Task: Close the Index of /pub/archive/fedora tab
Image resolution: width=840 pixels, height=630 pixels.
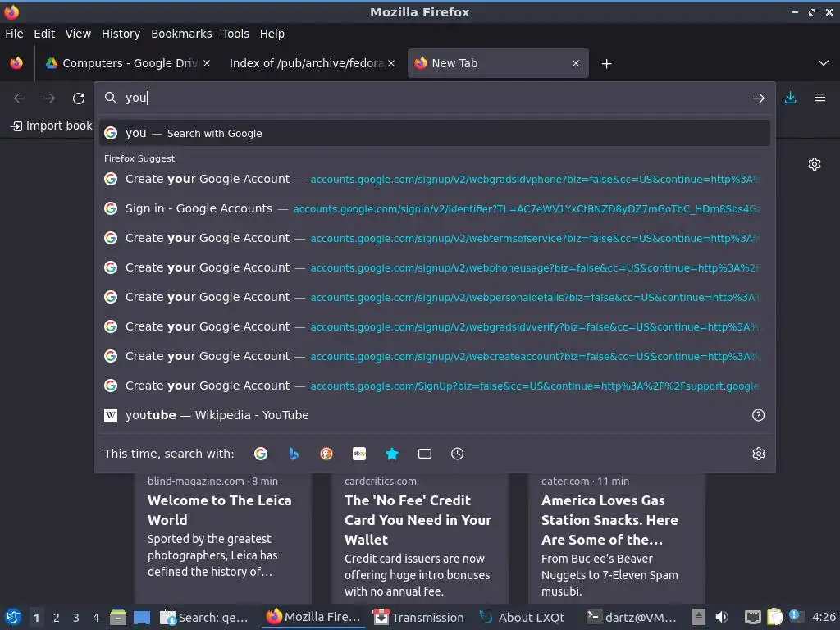Action: (391, 63)
